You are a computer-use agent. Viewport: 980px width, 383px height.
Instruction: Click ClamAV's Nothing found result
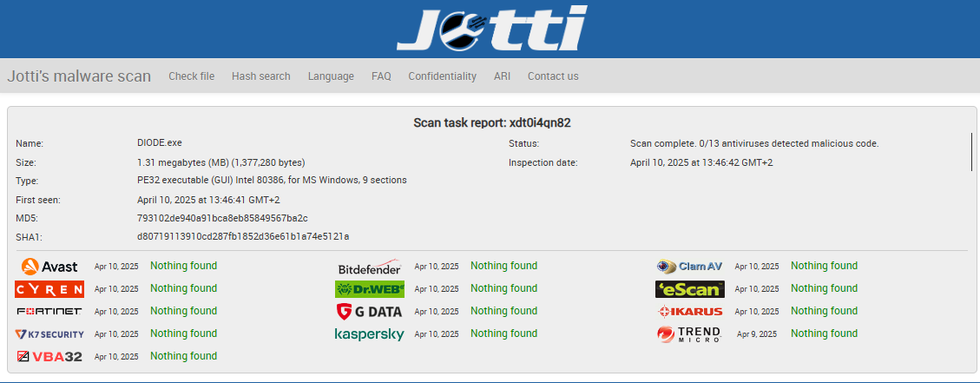(x=824, y=266)
